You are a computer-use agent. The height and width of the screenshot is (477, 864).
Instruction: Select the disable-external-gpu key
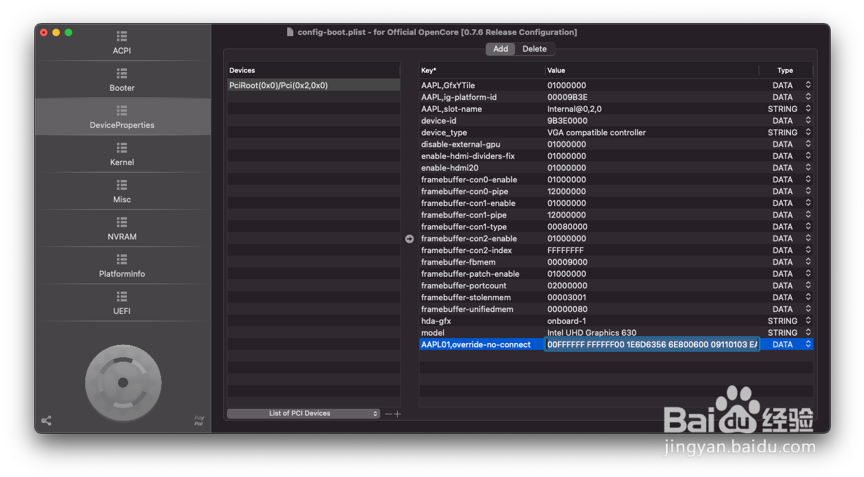click(x=461, y=144)
